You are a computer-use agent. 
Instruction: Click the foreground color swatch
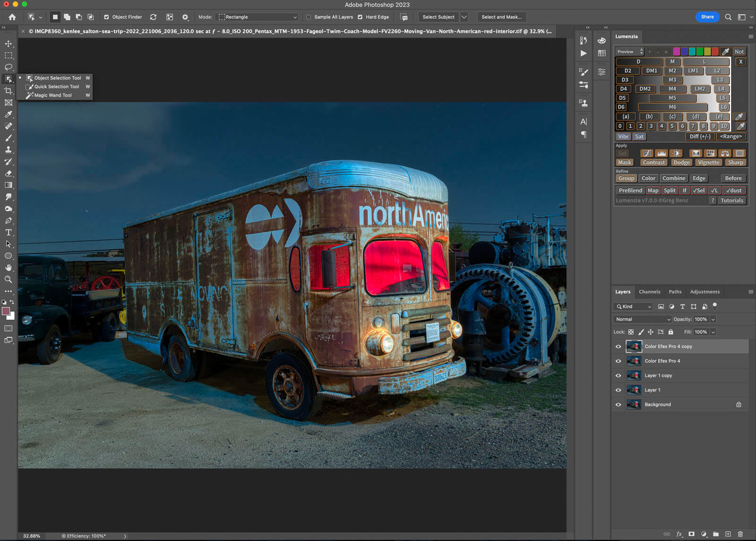(6, 311)
